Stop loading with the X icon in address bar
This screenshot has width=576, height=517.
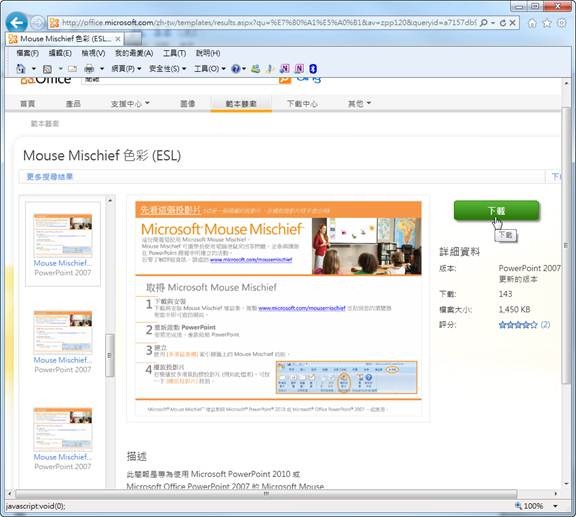[512, 23]
